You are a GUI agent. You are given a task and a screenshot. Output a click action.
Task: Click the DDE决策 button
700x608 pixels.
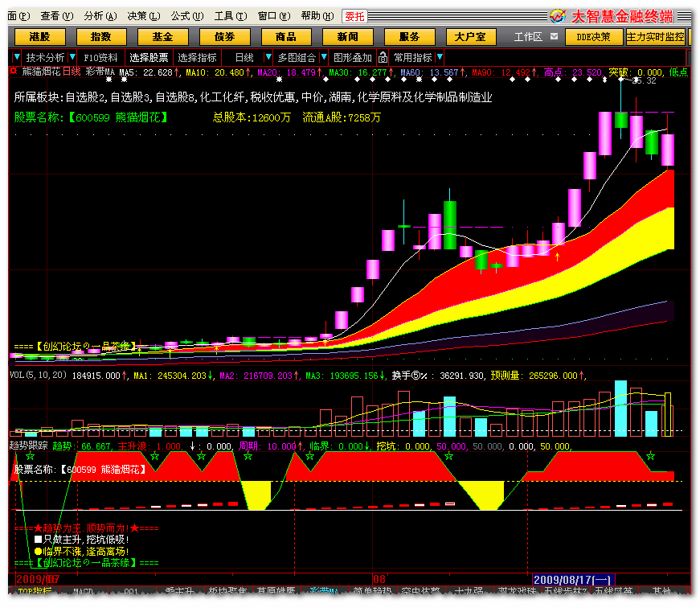(593, 37)
